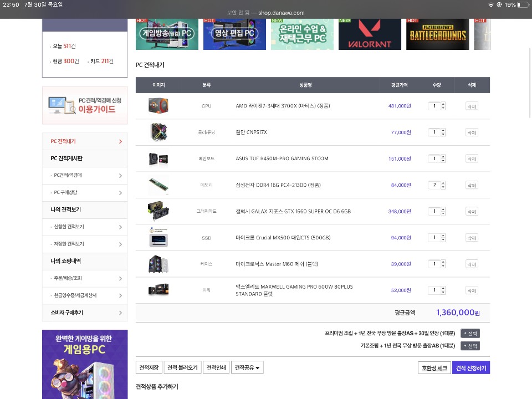Click the AMD Ryzen CPU product image
This screenshot has width=532, height=399.
(158, 105)
